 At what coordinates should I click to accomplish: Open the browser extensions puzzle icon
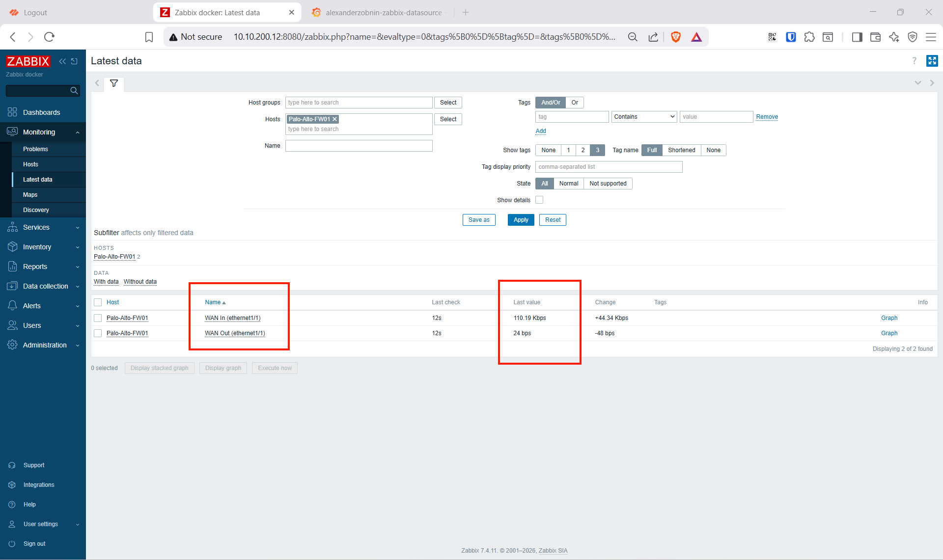point(809,37)
